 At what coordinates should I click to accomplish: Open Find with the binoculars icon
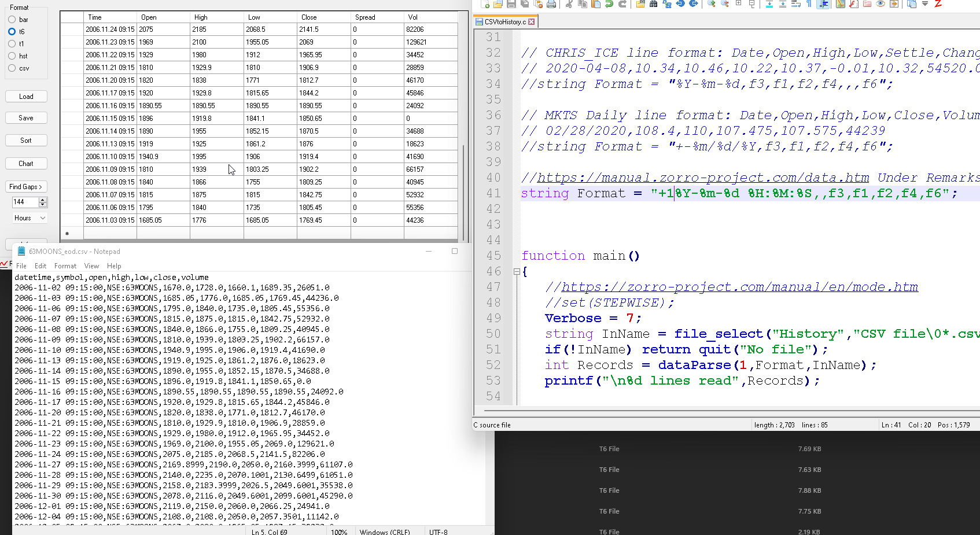click(x=653, y=4)
